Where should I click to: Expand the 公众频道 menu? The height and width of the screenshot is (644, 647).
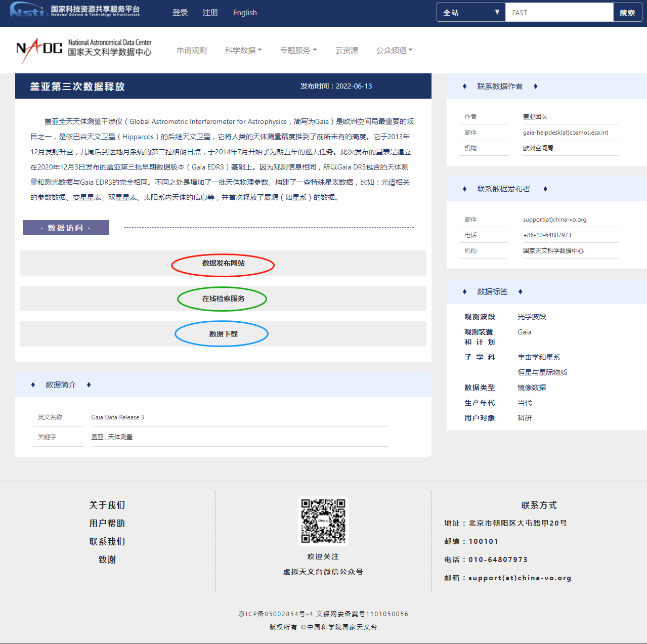pyautogui.click(x=394, y=51)
